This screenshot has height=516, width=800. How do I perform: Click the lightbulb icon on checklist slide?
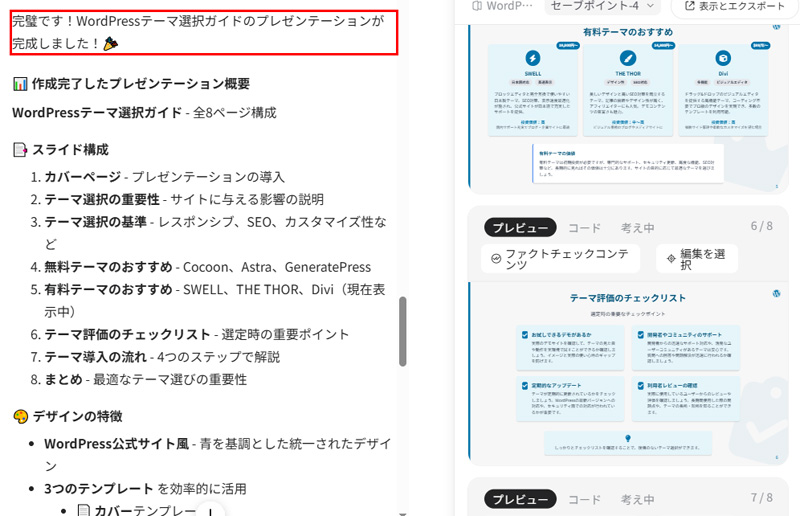[628, 438]
